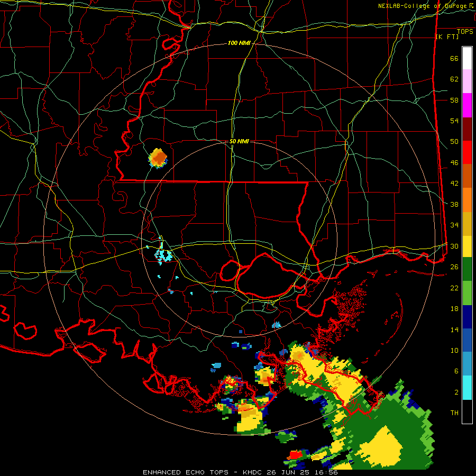Click the "50" legend value
This screenshot has width=476, height=476.
tap(454, 141)
